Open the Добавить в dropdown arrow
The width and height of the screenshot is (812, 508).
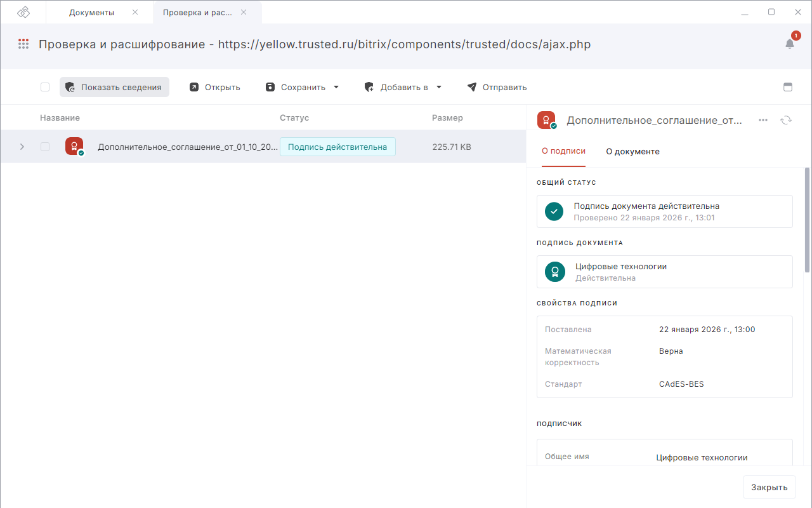pos(438,86)
